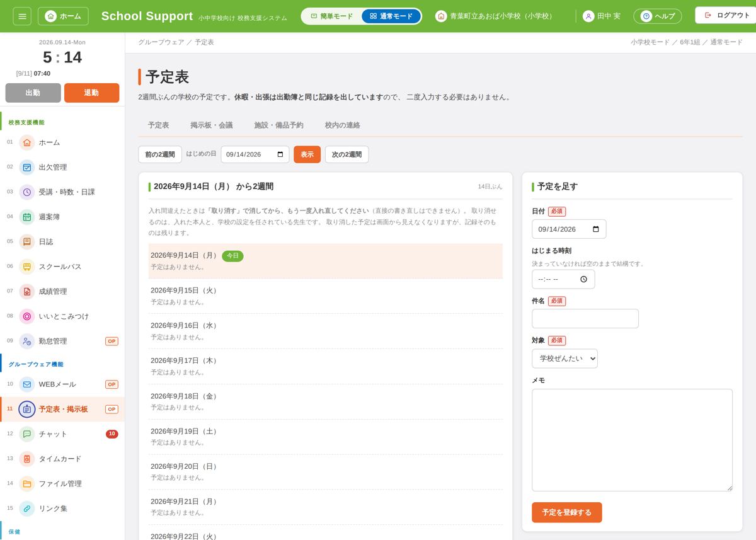
Task: Select the 掲示板・会議 tab
Action: [x=212, y=125]
